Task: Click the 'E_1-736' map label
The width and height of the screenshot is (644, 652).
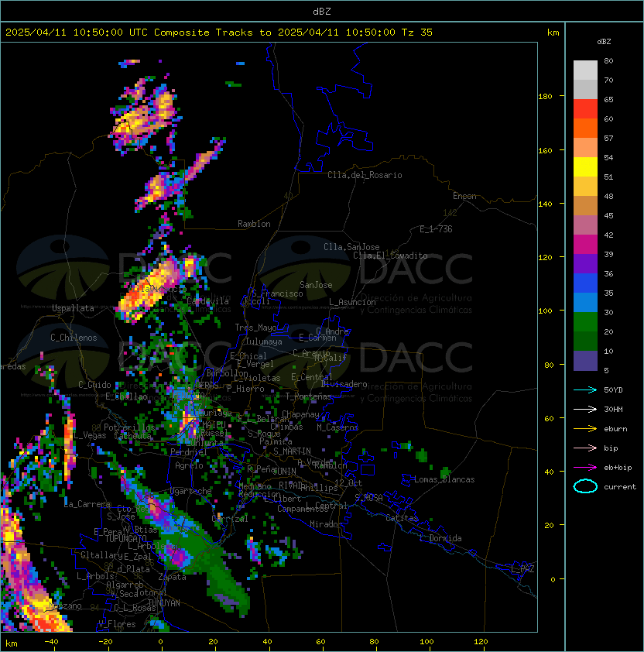Action: click(436, 229)
